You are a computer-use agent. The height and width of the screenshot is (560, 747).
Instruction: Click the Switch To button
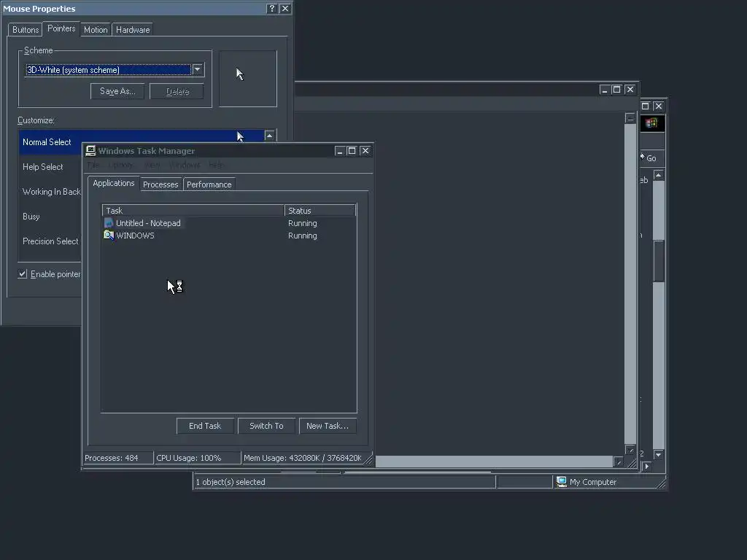266,426
